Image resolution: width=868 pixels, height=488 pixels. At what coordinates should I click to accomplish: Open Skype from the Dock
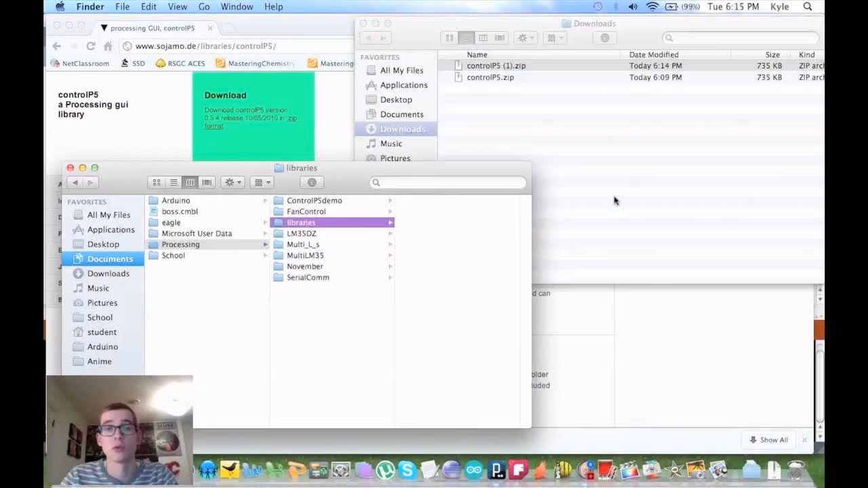[407, 469]
